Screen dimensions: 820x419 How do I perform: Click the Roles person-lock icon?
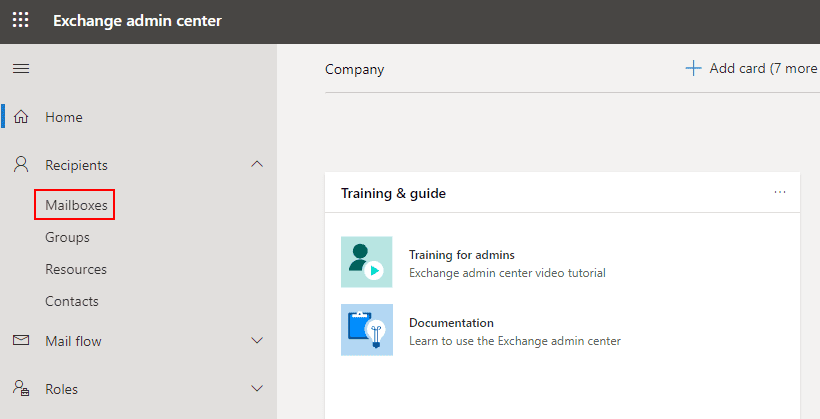pyautogui.click(x=21, y=389)
